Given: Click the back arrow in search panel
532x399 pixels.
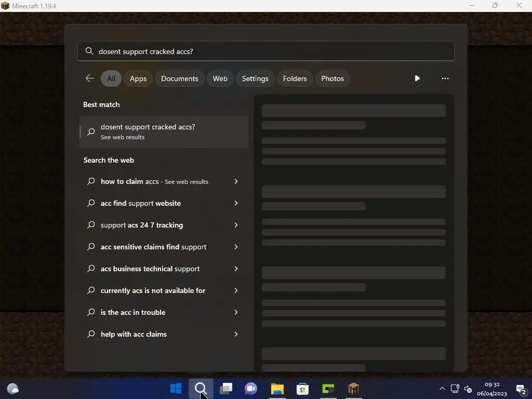Looking at the screenshot, I should click(x=90, y=78).
